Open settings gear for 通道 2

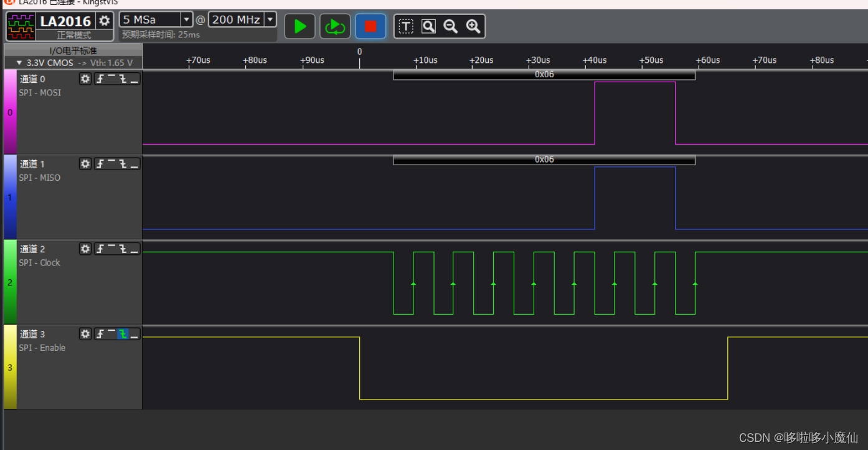(x=85, y=249)
